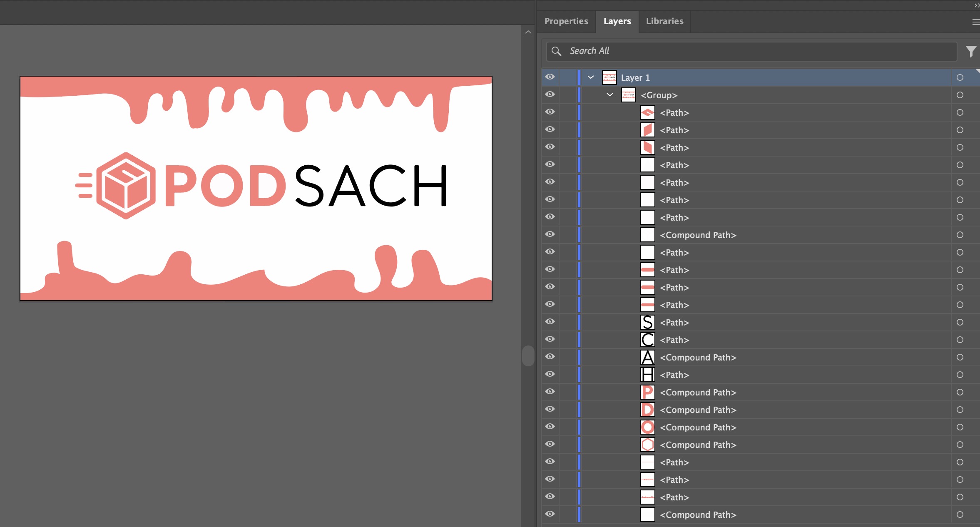Collapse Layer 1 with its chevron
This screenshot has width=980, height=527.
[590, 77]
